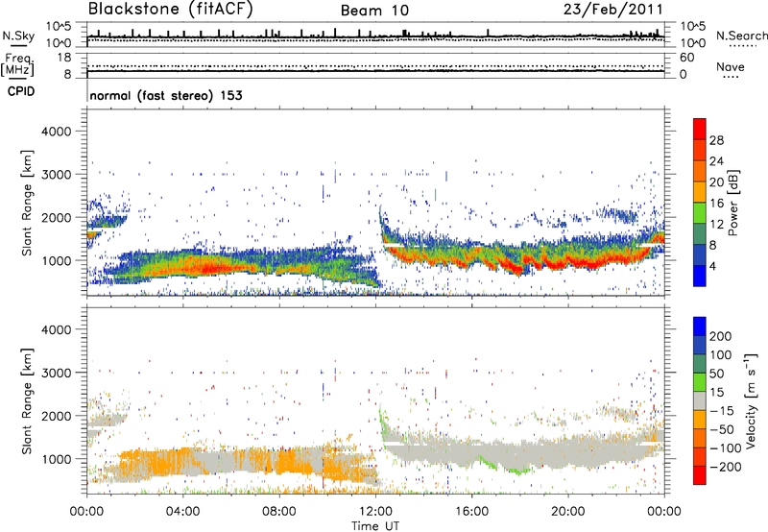Screen dimensions: 768x532
Task: Click the '100' value on the Velocity scale
Action: [721, 354]
